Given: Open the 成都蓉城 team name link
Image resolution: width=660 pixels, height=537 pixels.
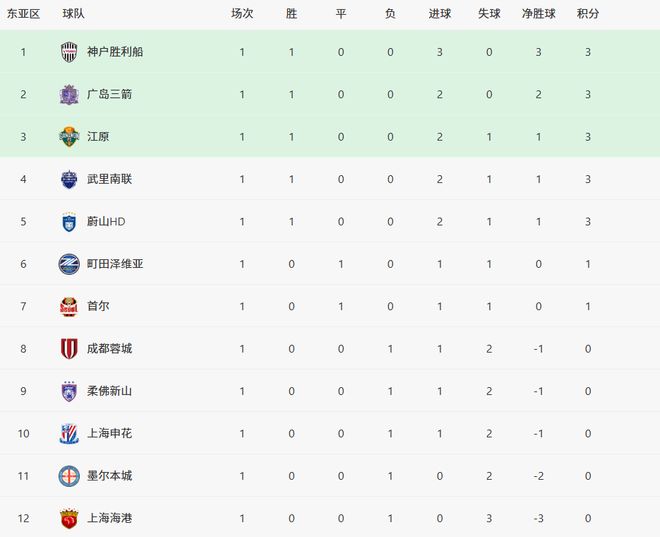Looking at the screenshot, I should pyautogui.click(x=109, y=348).
